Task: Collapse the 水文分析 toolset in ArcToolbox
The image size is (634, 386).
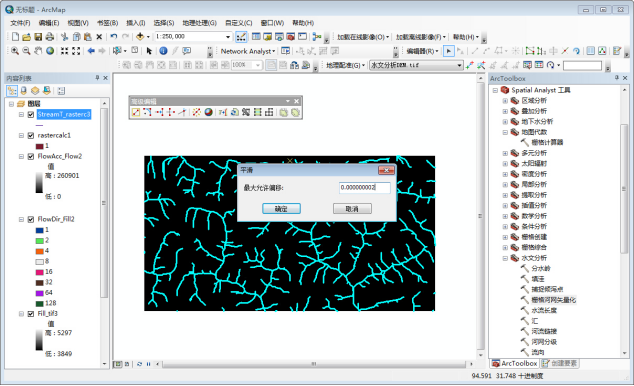Action: click(505, 258)
